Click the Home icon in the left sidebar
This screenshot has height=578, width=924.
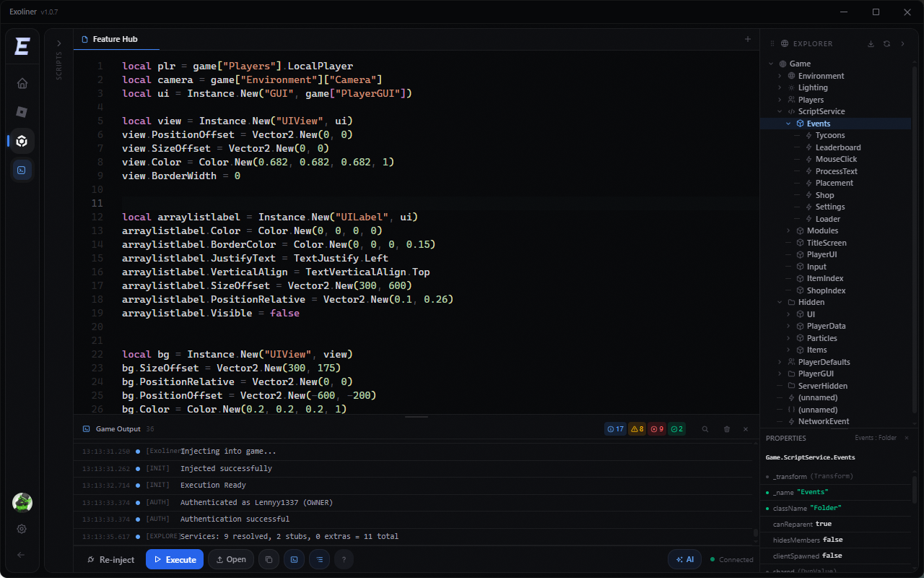coord(22,83)
